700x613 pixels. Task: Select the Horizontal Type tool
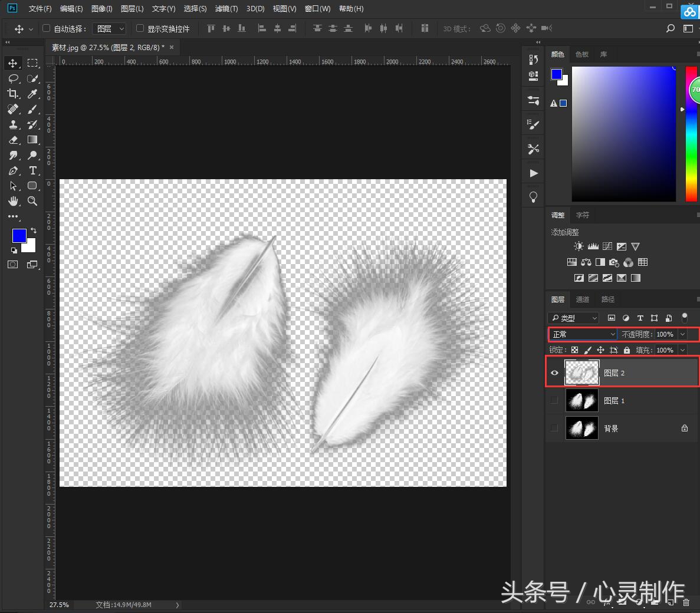(x=32, y=171)
